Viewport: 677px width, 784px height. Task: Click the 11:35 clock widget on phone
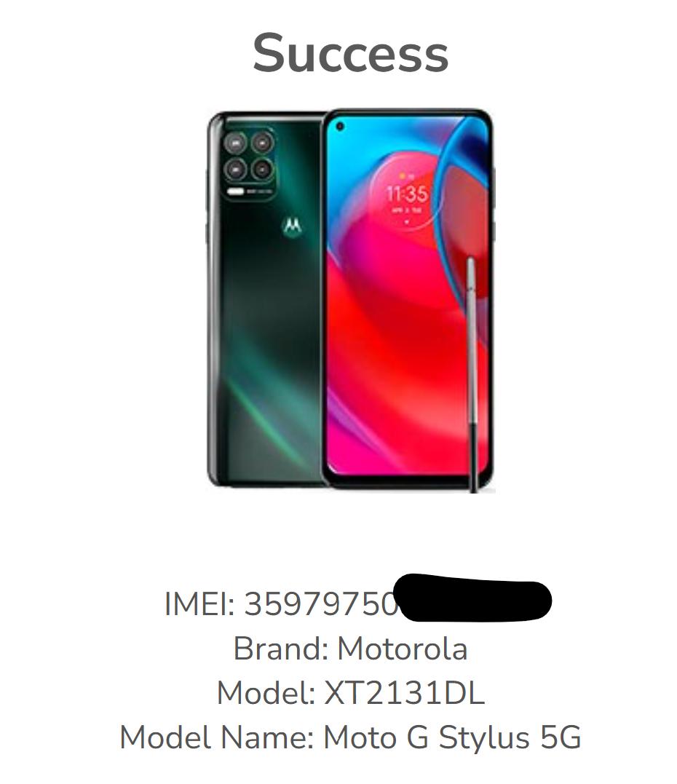pyautogui.click(x=406, y=199)
